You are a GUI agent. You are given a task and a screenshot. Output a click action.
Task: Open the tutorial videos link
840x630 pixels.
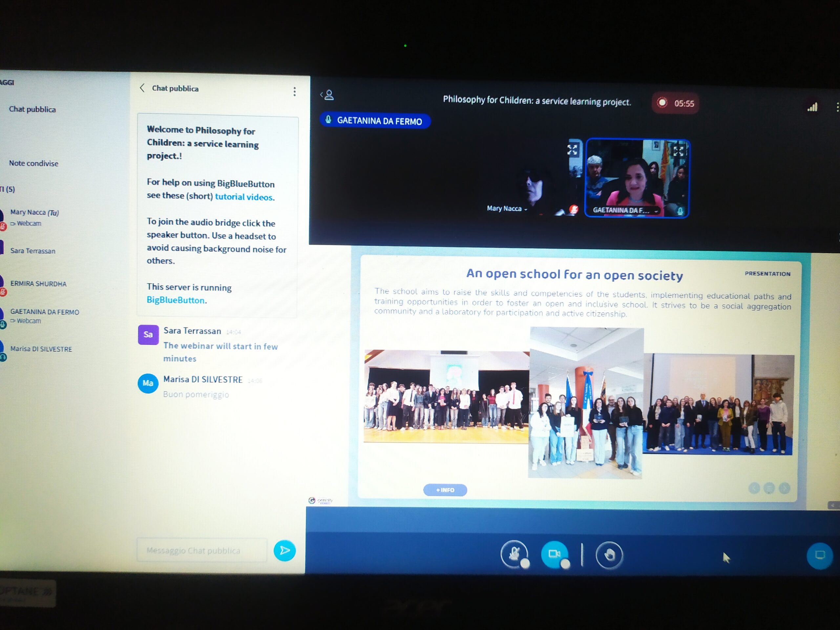coord(244,197)
